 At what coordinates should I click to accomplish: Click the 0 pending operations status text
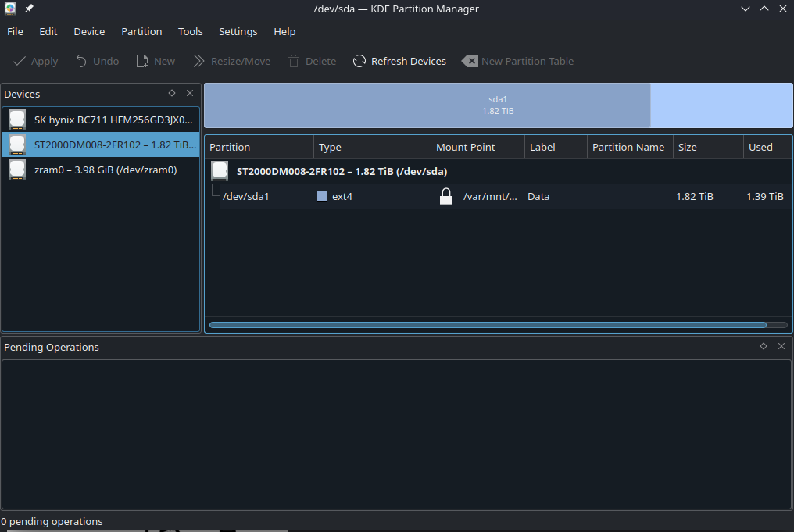tap(52, 521)
